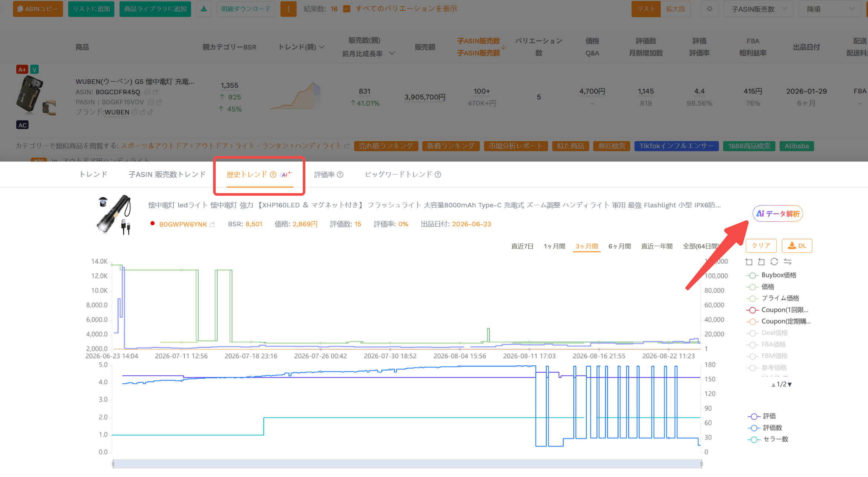Click the green V badge on WUBEN product

point(34,69)
